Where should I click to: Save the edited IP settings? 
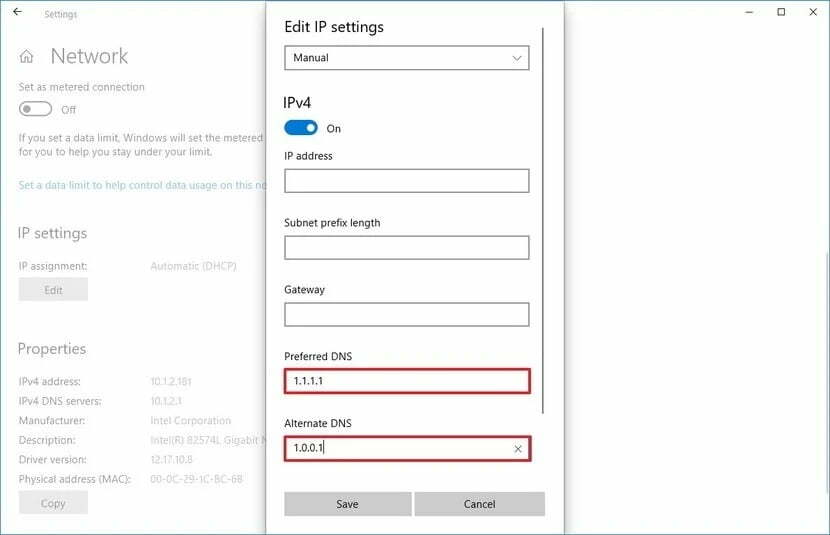[347, 504]
